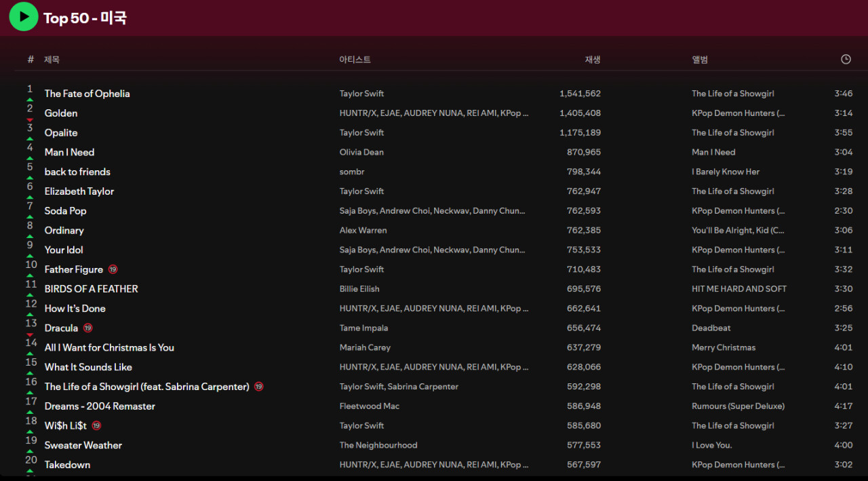This screenshot has height=481, width=868.
Task: Open Taylor Swift, Sabrina Carpenter artist entry
Action: pyautogui.click(x=399, y=387)
